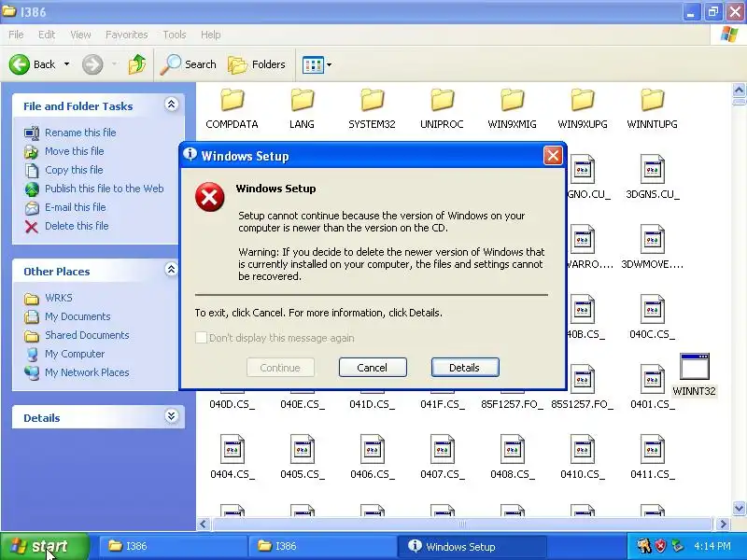Open My Computer in Other Places

point(75,354)
